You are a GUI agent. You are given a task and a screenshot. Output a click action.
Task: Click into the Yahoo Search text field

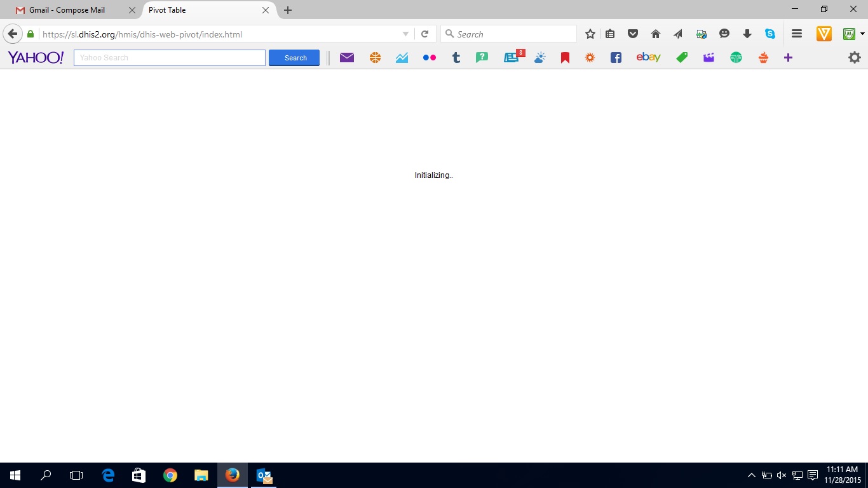[x=169, y=58]
